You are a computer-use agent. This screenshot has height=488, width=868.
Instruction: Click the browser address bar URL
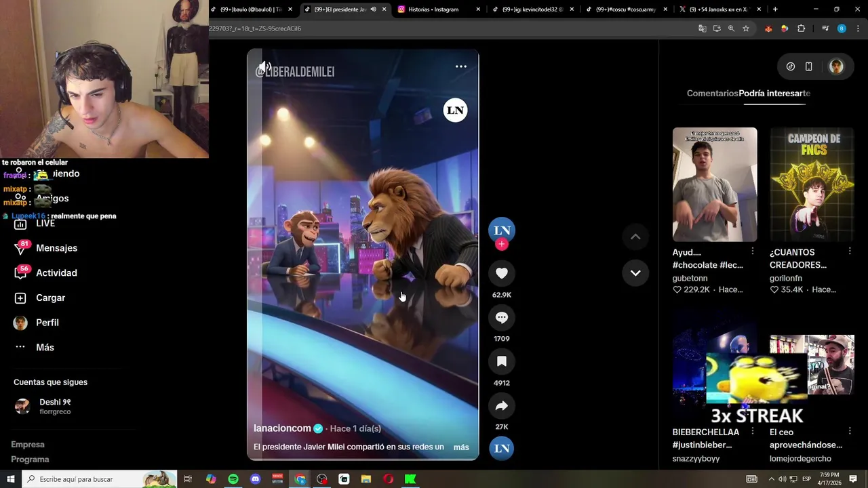click(255, 28)
